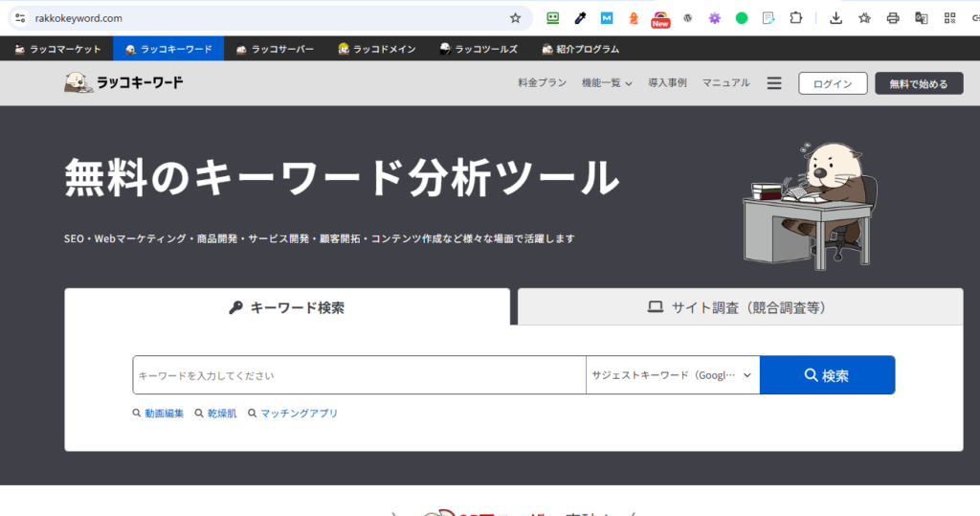This screenshot has height=516, width=980.
Task: Activate the eyedropper color picker extension
Action: point(580,18)
